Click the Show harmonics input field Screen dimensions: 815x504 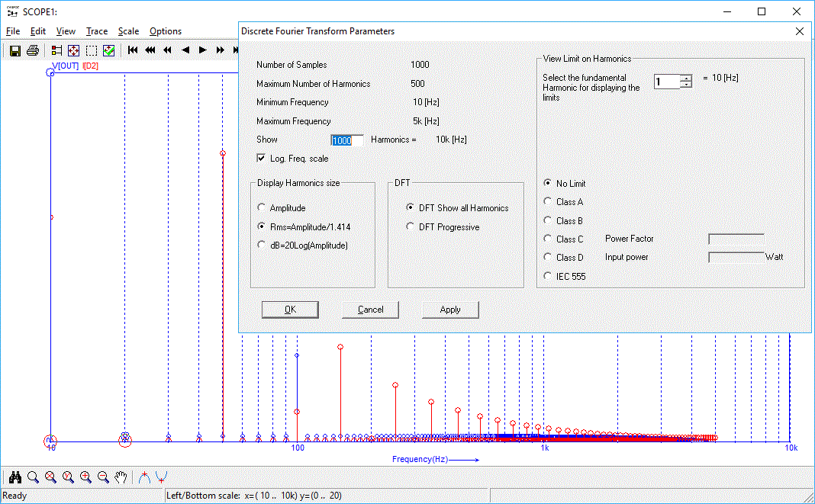[346, 140]
